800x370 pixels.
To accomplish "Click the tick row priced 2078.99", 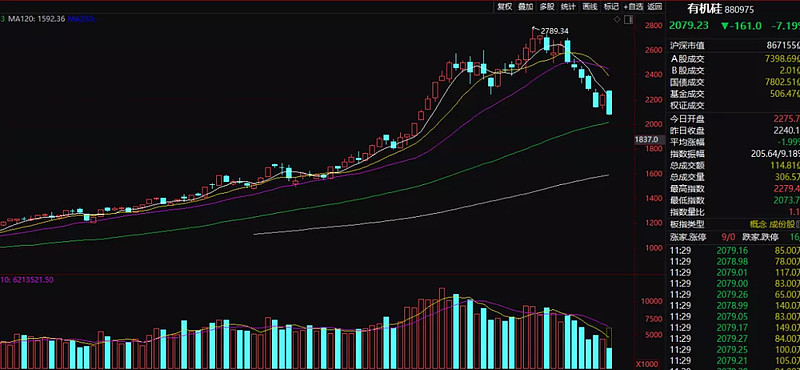I will (x=734, y=306).
